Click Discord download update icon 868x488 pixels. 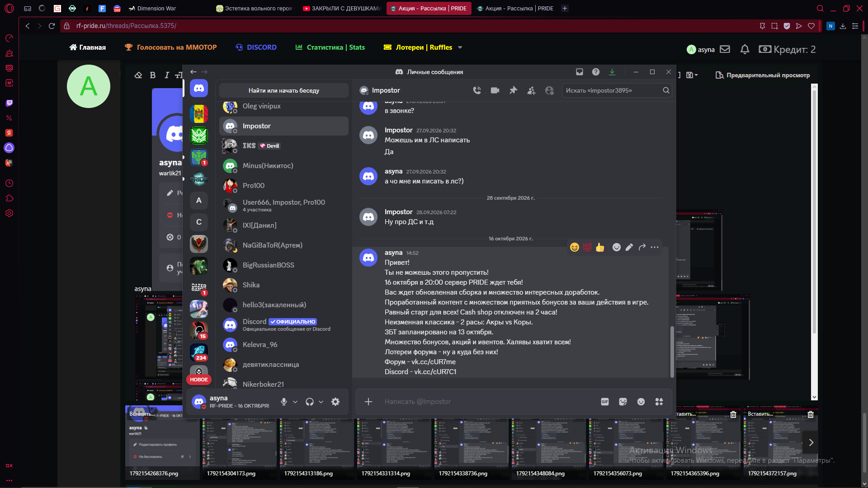tap(612, 72)
